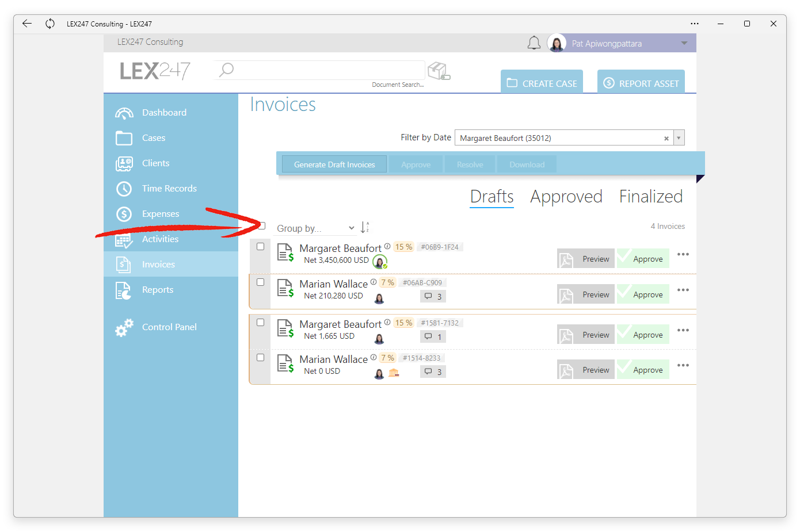Click invoice document icon for #1581-7132
Screen dimensions: 800x532
pyautogui.click(x=285, y=328)
